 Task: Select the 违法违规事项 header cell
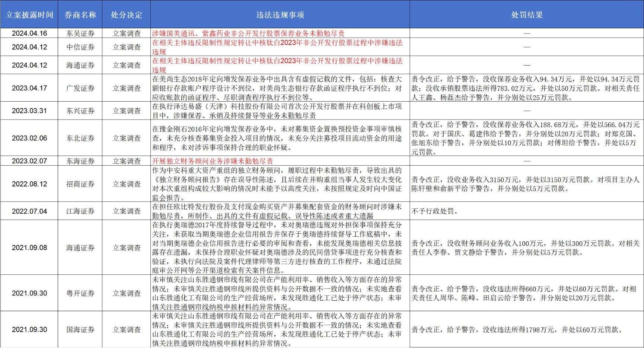point(280,15)
